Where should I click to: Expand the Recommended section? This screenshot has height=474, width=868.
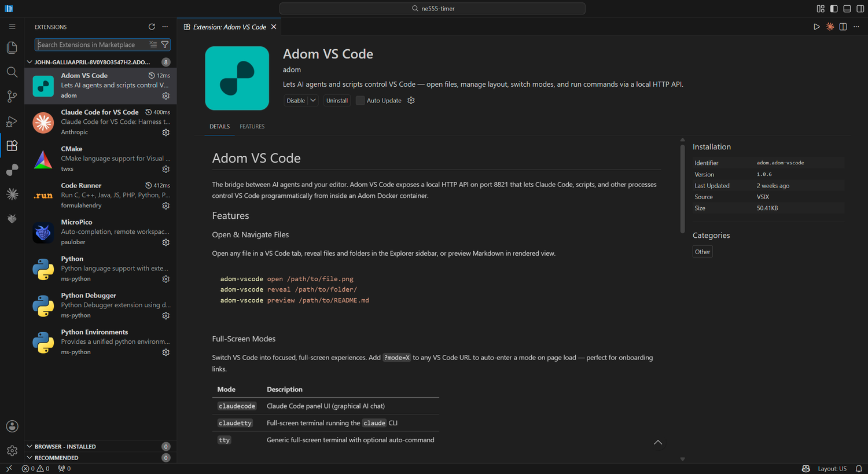coord(100,458)
